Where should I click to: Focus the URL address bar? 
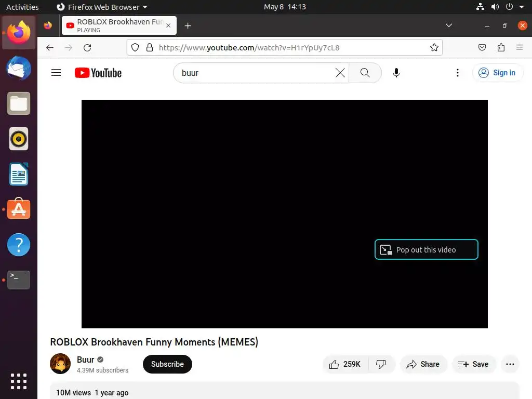pos(285,47)
